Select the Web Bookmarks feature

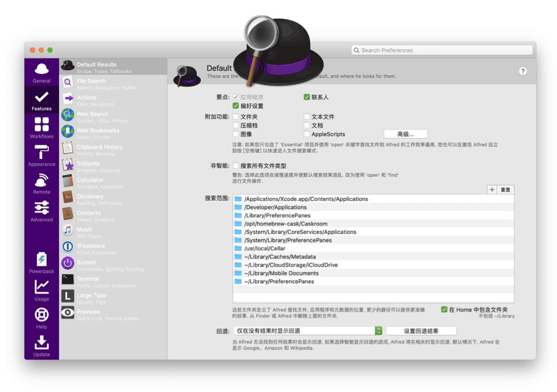click(x=113, y=133)
